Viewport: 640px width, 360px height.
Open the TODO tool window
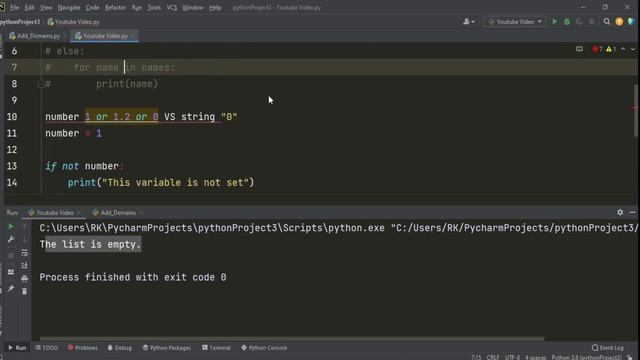tap(47, 348)
